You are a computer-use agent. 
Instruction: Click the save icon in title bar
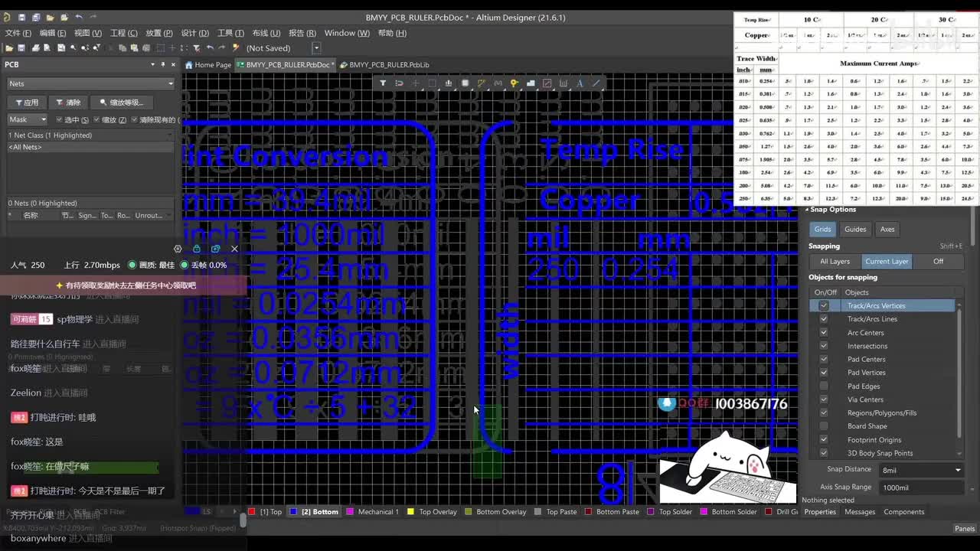[x=21, y=17]
